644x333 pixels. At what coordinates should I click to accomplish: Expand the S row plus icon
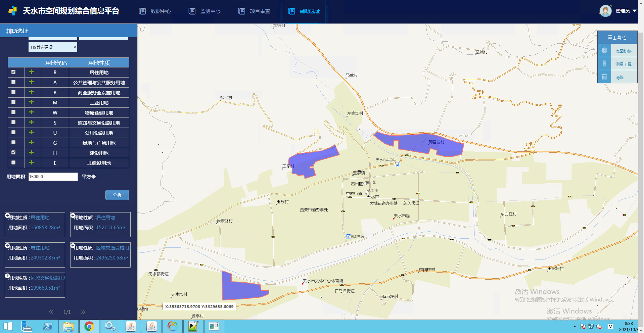(x=32, y=122)
